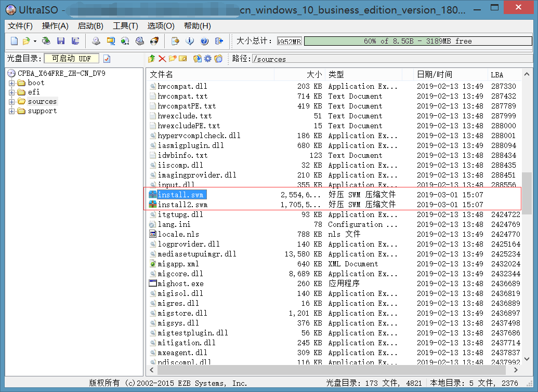Viewport: 538px width, 392px height.
Task: Click the Burn CD/DVD Image flame icon
Action: 154,41
